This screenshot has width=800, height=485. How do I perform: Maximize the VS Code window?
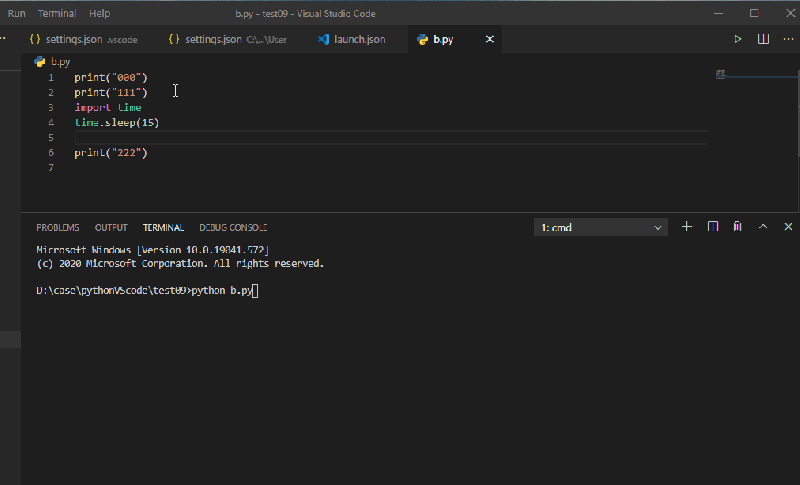[x=754, y=13]
